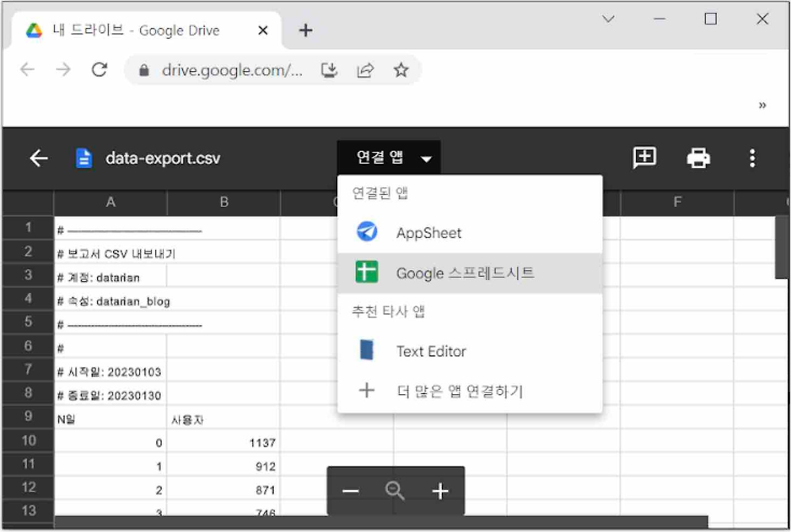Open the tab search chevron in the title bar
791x532 pixels.
pos(609,19)
